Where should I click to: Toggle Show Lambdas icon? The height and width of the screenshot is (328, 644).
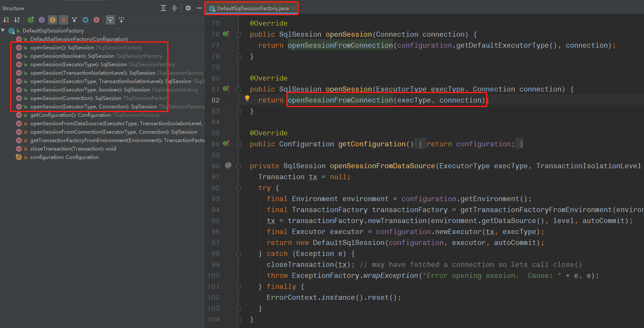pos(96,20)
